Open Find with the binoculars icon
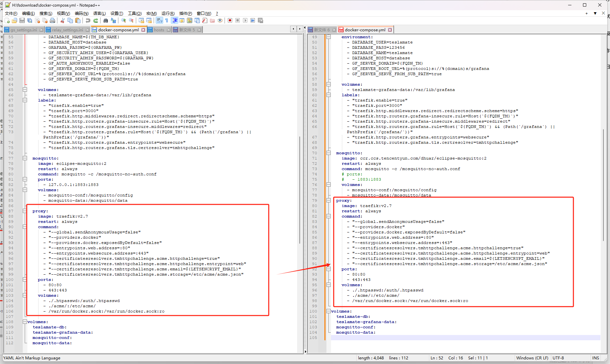The image size is (610, 364). pyautogui.click(x=106, y=20)
